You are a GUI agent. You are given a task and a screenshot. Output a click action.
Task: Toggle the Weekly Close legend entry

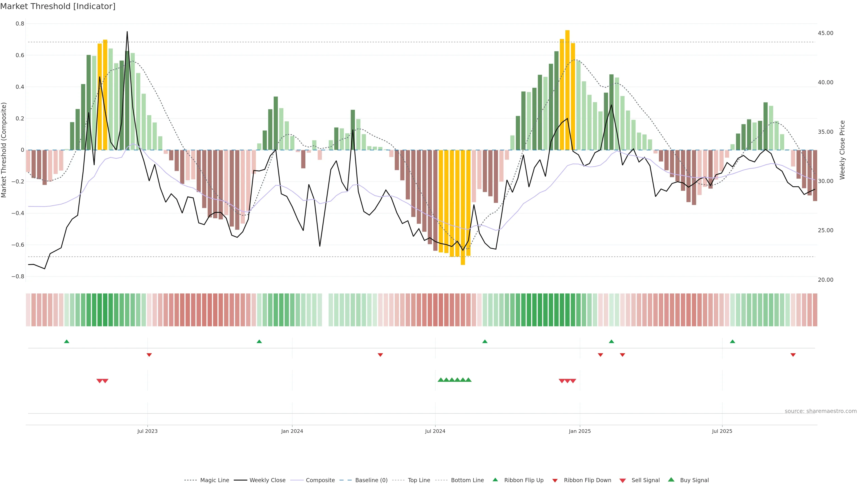[x=267, y=480]
